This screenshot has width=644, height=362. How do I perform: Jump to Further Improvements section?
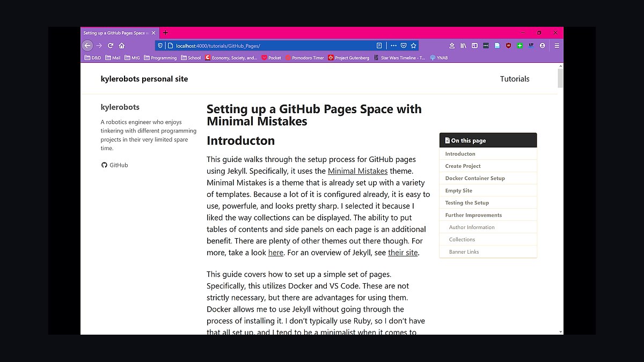(488, 215)
